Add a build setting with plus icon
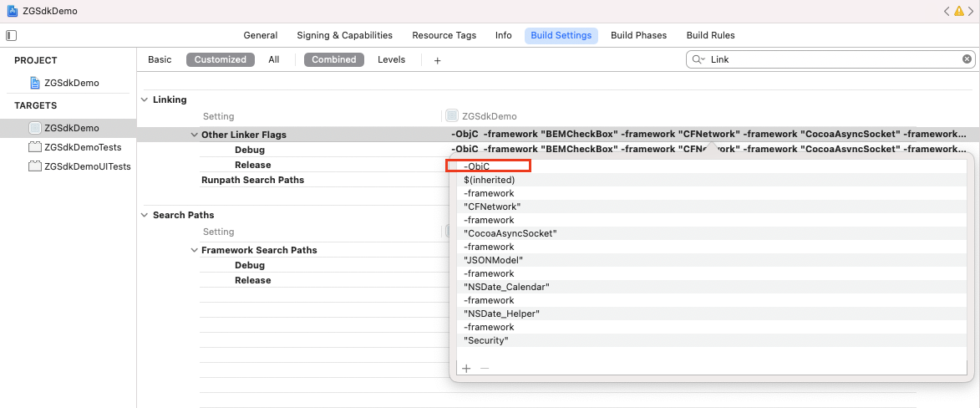 tap(438, 60)
